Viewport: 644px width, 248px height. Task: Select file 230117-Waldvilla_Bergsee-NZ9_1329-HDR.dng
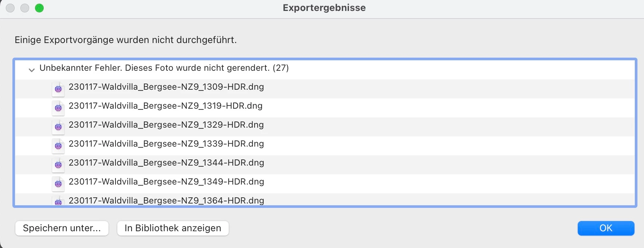[325, 127]
